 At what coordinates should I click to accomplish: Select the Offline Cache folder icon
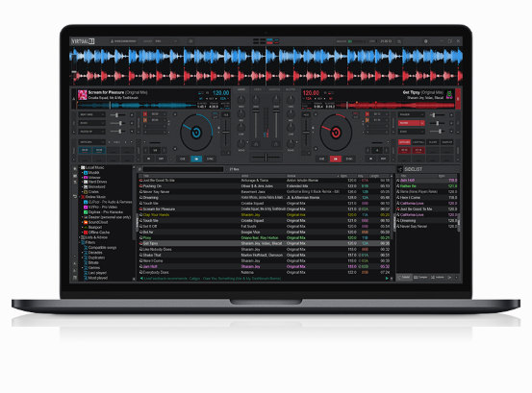coord(86,233)
